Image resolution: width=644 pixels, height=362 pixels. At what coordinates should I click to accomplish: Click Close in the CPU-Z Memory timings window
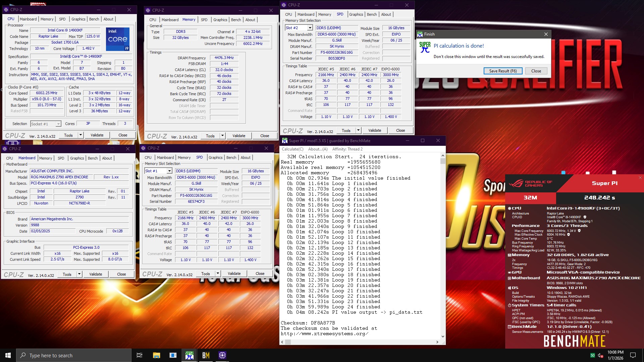pyautogui.click(x=265, y=136)
